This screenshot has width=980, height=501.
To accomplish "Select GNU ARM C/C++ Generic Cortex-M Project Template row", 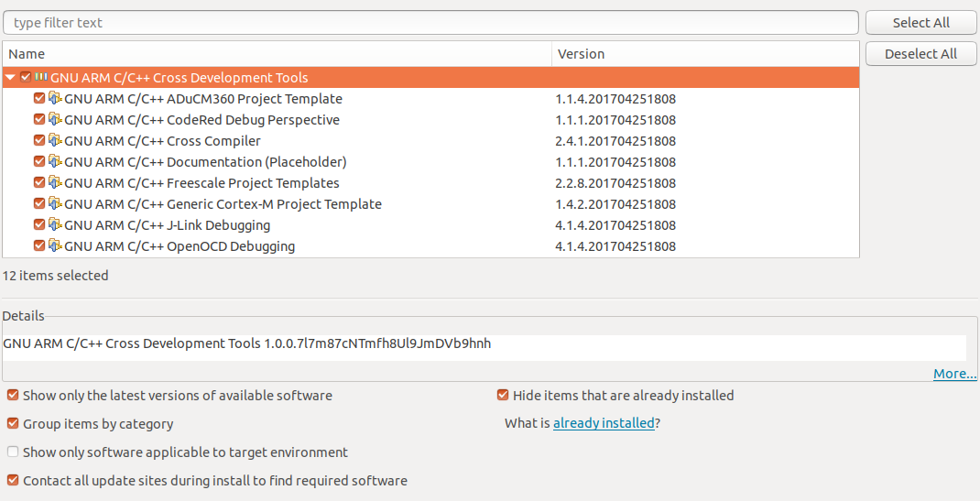I will 430,203.
